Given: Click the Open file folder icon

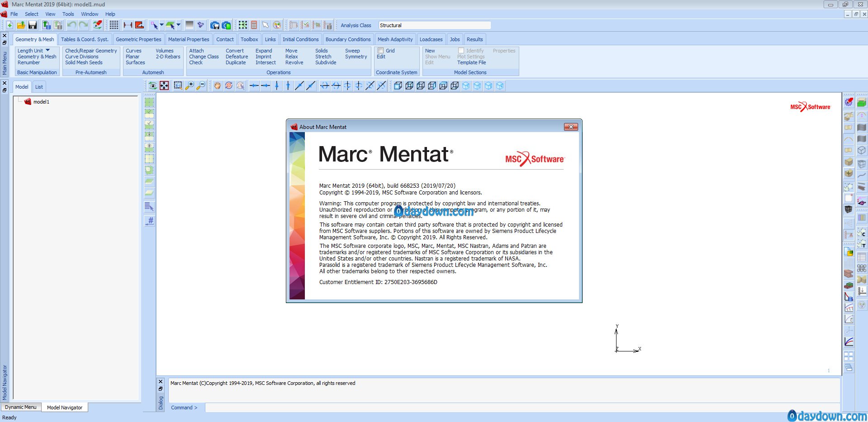Looking at the screenshot, I should coord(21,25).
